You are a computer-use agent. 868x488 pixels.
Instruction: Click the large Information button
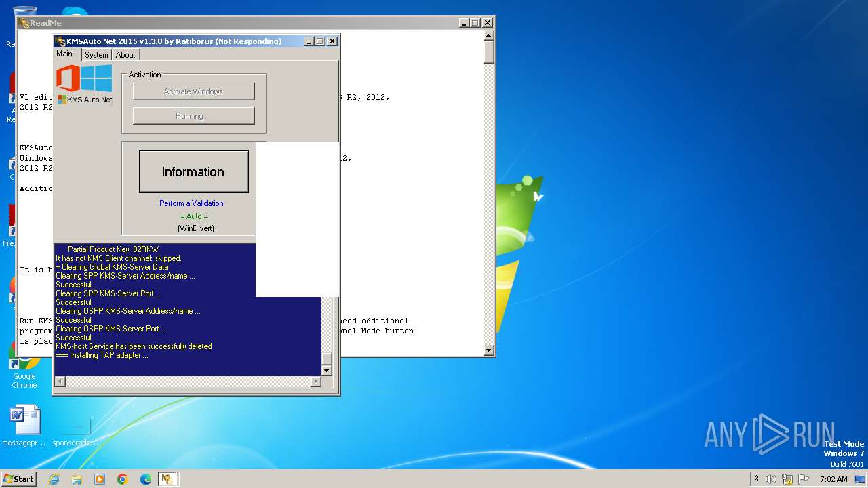193,171
